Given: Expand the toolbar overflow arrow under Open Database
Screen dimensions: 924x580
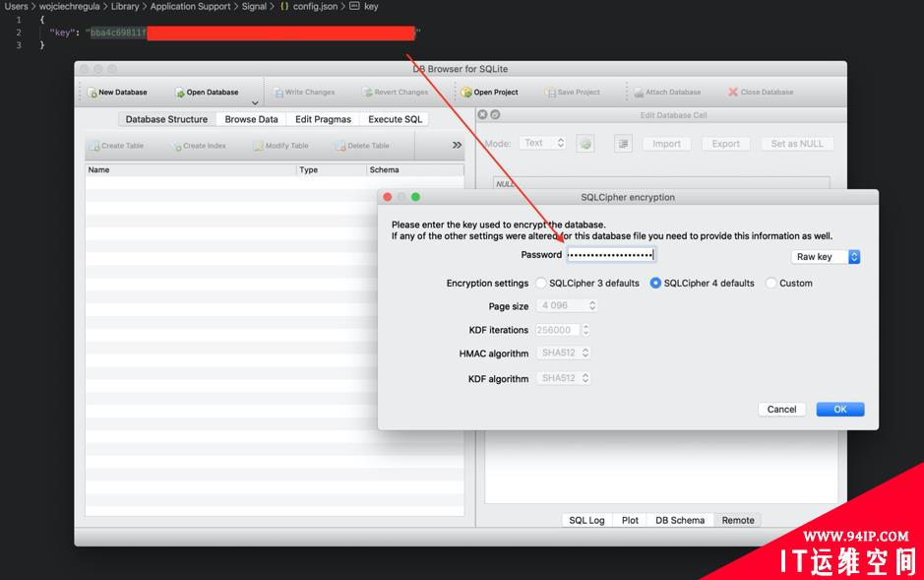Looking at the screenshot, I should (255, 103).
